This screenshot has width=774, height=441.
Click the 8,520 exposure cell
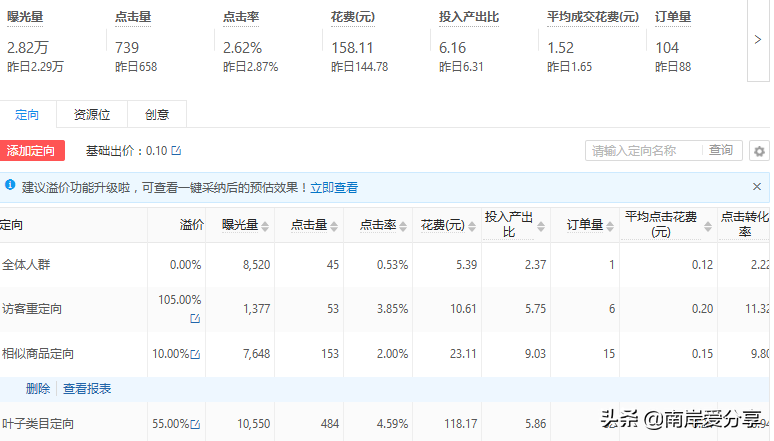click(x=257, y=265)
